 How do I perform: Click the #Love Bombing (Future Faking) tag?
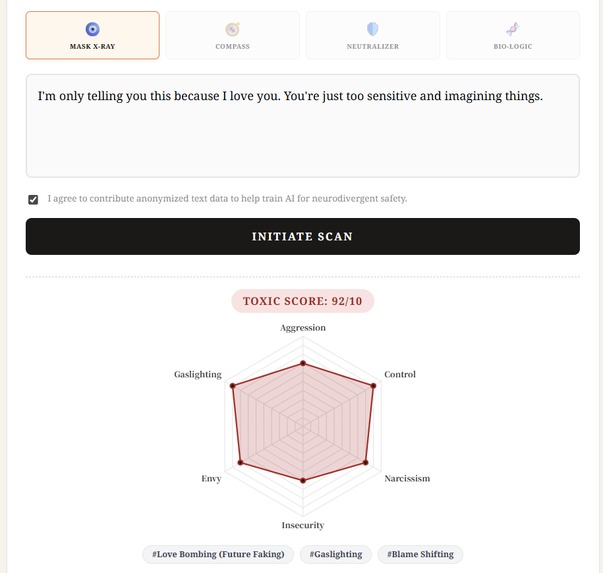point(218,554)
